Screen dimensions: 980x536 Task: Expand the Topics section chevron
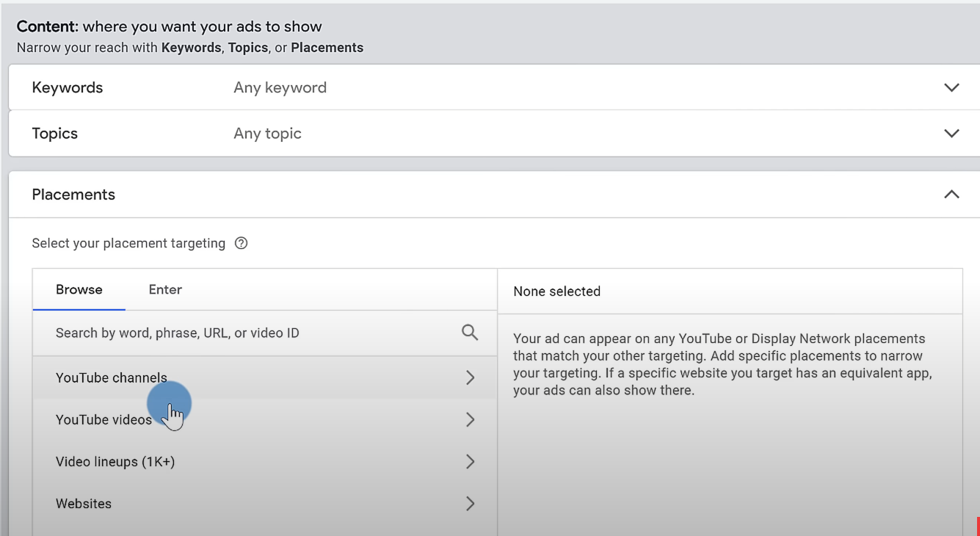(x=951, y=133)
